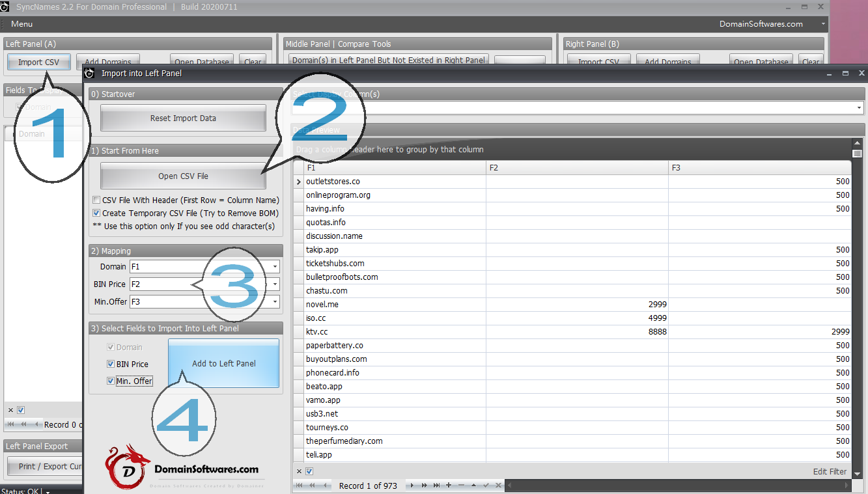Click the group-by-column drag area text
The image size is (868, 494).
click(x=389, y=150)
